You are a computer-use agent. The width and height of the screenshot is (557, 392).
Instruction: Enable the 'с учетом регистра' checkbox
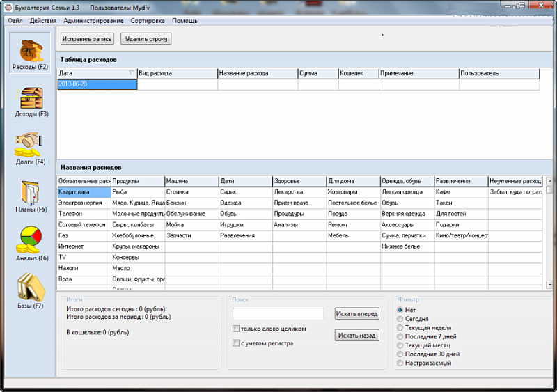pos(236,343)
